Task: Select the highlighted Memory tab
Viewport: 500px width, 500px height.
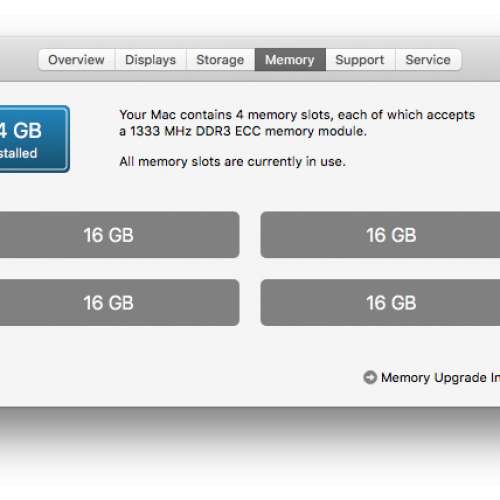Action: click(290, 60)
